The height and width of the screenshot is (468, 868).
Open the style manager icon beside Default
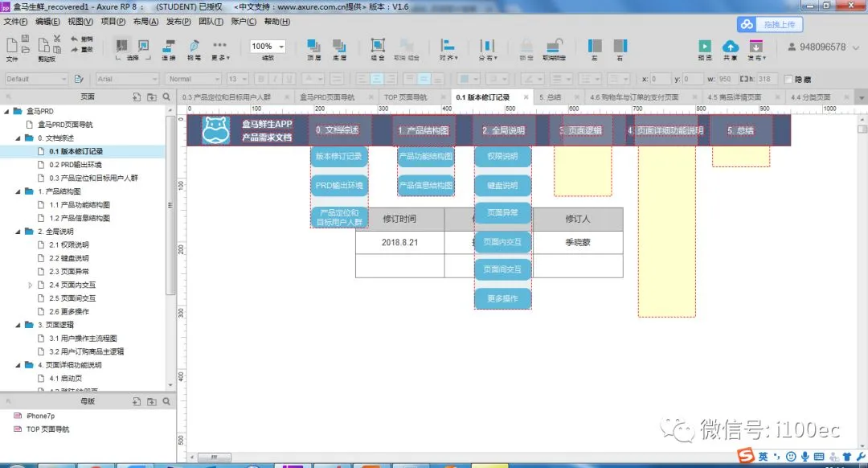[x=79, y=79]
